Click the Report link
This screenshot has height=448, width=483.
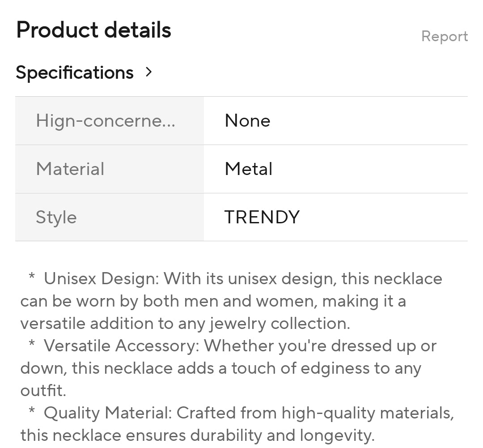[445, 37]
